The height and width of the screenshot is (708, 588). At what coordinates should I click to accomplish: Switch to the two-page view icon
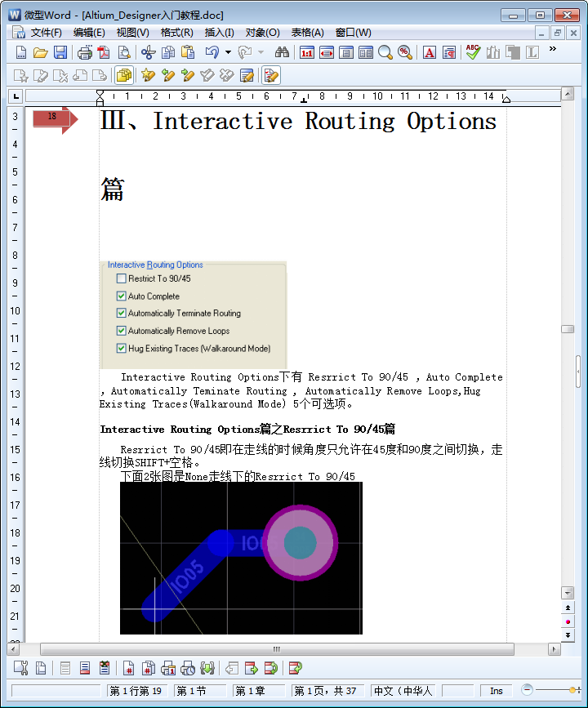[x=366, y=52]
